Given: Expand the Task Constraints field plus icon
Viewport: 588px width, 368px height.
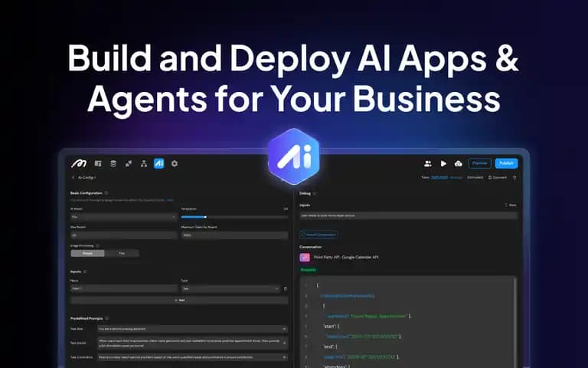Looking at the screenshot, I should pos(284,357).
